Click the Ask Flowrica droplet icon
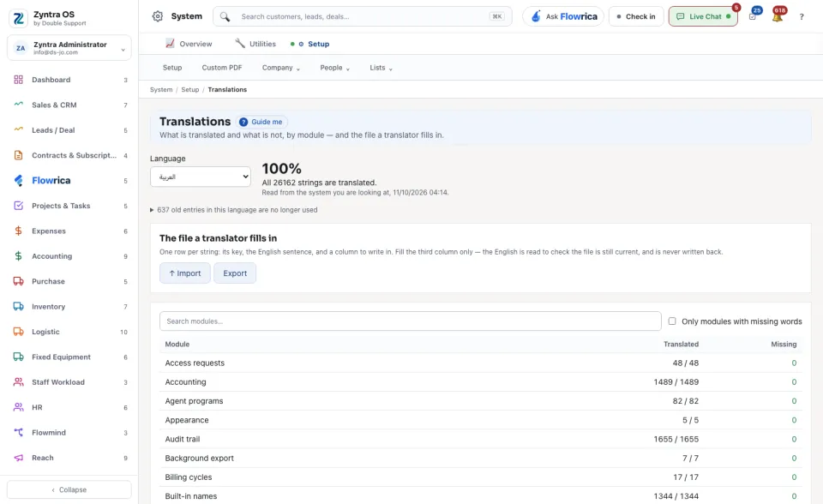Screen dimensions: 823x504 click(536, 16)
